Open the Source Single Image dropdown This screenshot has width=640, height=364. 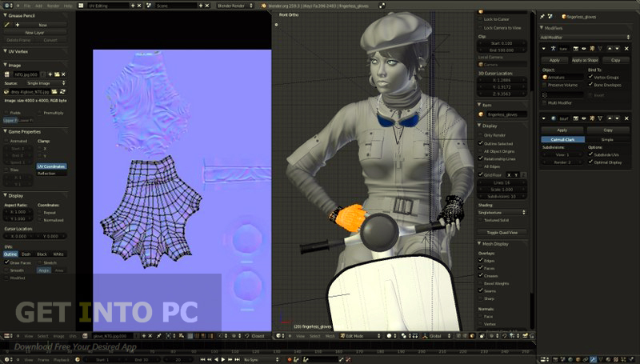pos(46,83)
